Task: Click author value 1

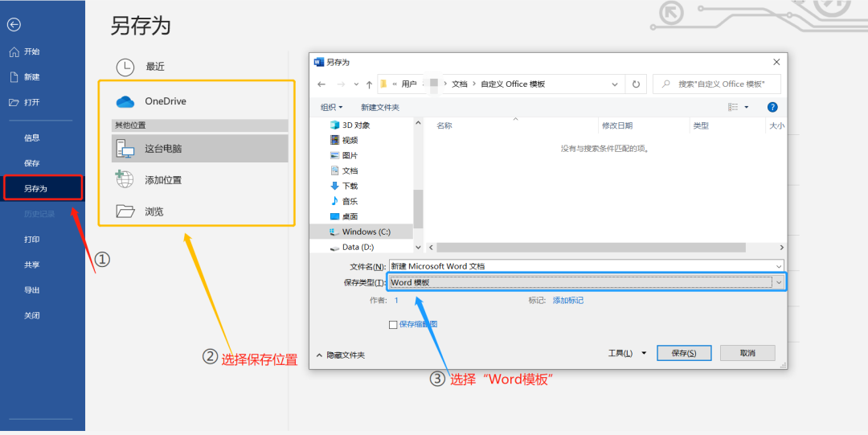Action: click(x=396, y=301)
